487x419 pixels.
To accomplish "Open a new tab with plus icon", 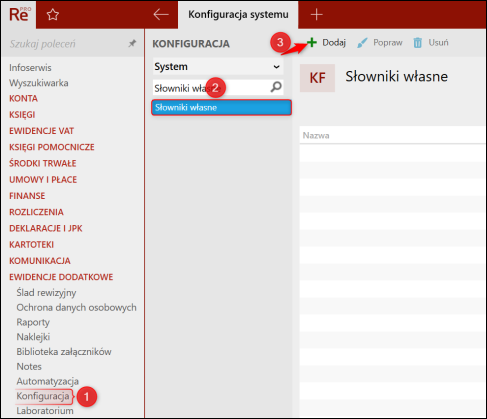I will pos(316,15).
